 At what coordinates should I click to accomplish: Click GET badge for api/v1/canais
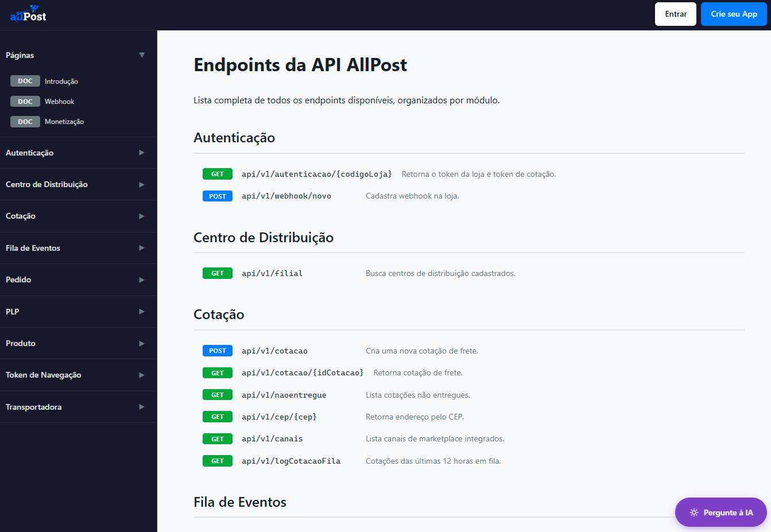click(x=218, y=439)
